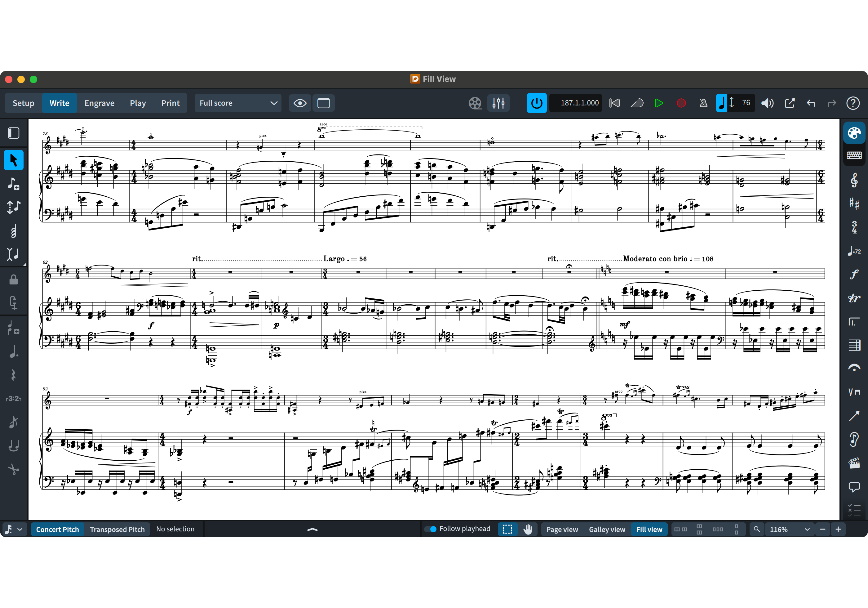Switch to Print mode
868x608 pixels.
[170, 103]
